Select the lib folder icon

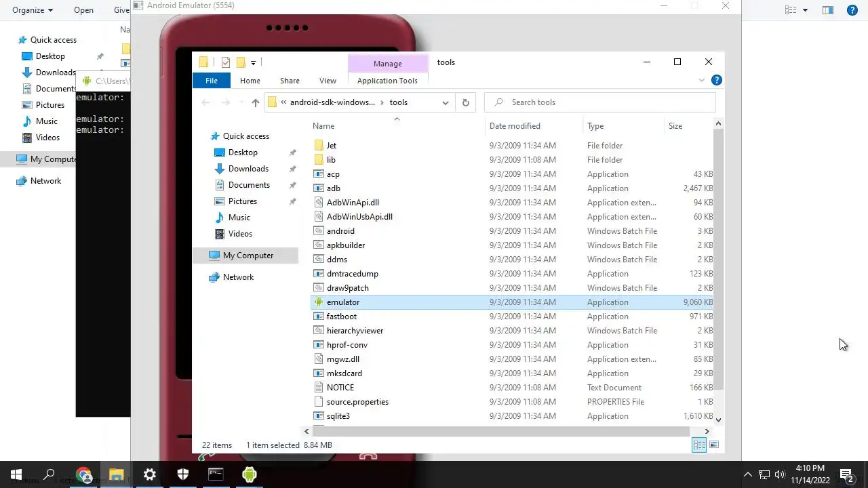tap(319, 160)
